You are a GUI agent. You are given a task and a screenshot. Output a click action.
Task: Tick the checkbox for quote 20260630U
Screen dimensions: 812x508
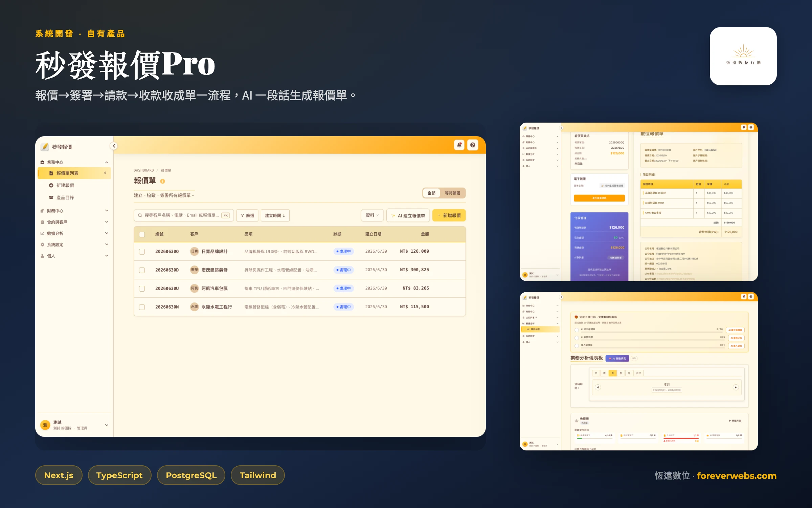pos(142,289)
